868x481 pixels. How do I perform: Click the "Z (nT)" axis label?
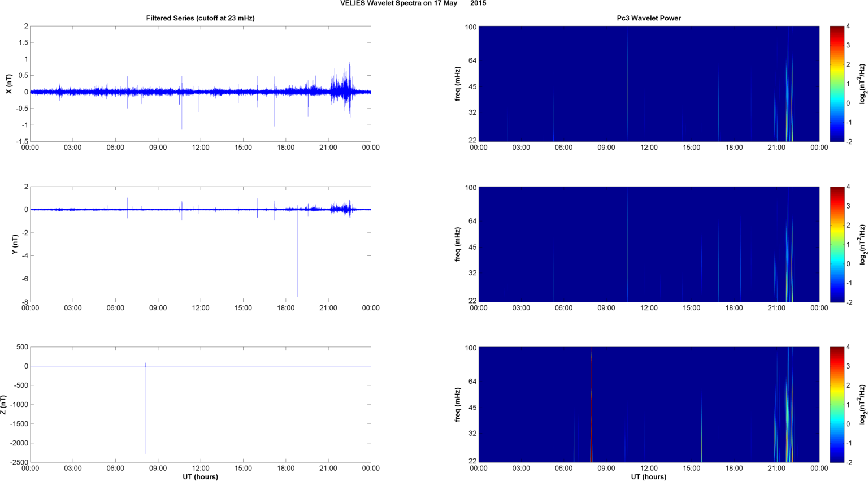pos(3,405)
